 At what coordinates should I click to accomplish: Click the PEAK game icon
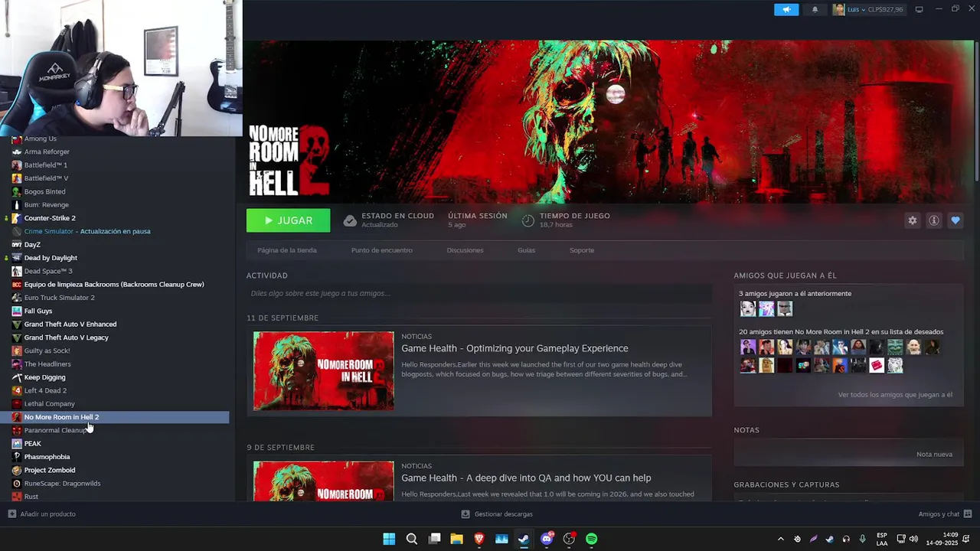click(x=17, y=443)
